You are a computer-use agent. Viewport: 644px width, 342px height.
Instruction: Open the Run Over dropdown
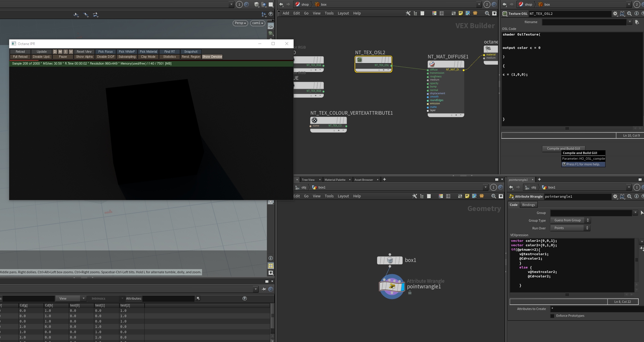coord(570,228)
